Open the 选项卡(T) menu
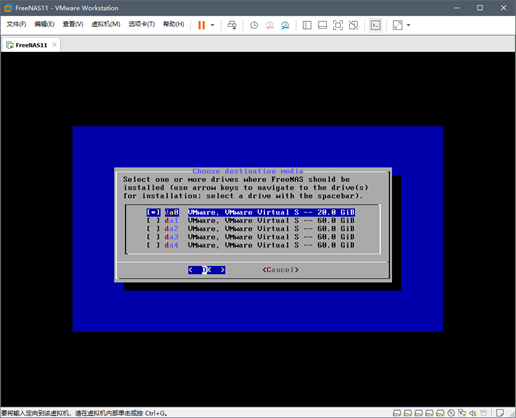The image size is (516, 418). point(142,24)
